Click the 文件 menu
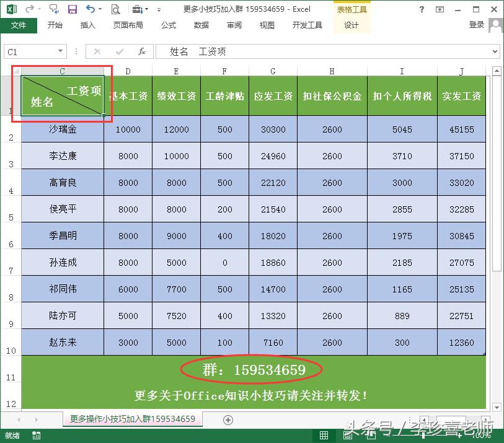504x443 pixels. pyautogui.click(x=19, y=25)
